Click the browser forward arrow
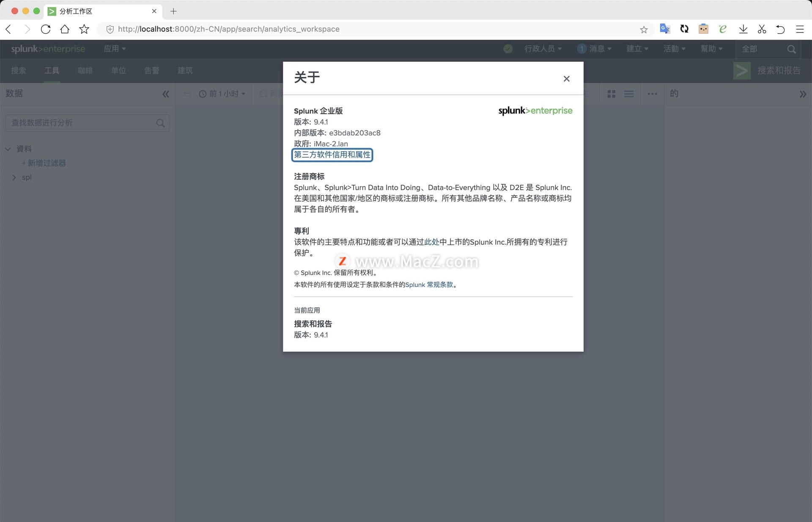 (x=27, y=29)
